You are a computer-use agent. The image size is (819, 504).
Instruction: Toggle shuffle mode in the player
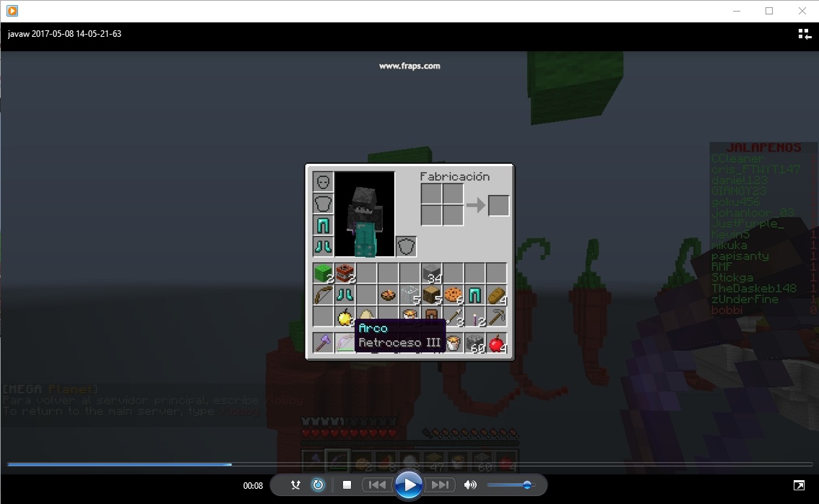point(295,485)
